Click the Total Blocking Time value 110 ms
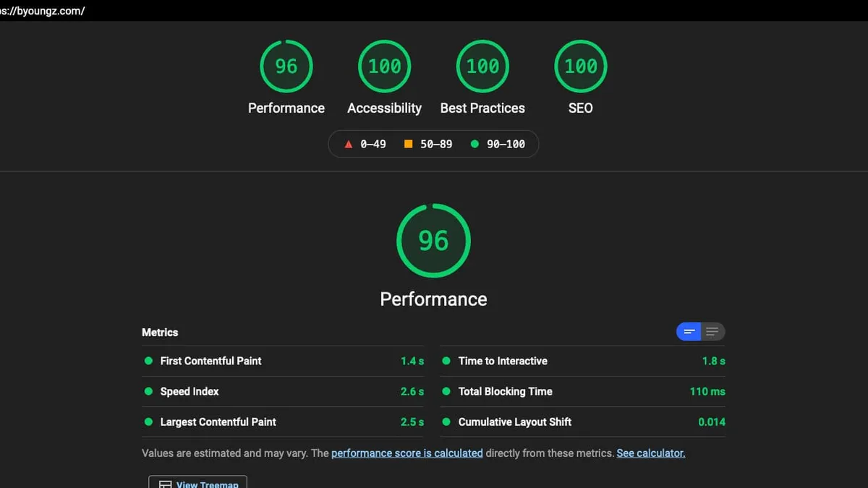This screenshot has height=488, width=868. click(707, 391)
